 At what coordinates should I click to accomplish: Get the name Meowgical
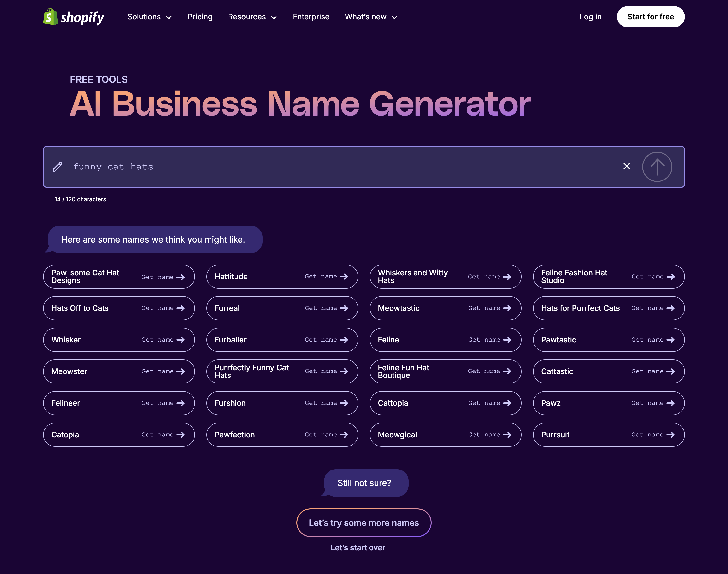tap(490, 435)
